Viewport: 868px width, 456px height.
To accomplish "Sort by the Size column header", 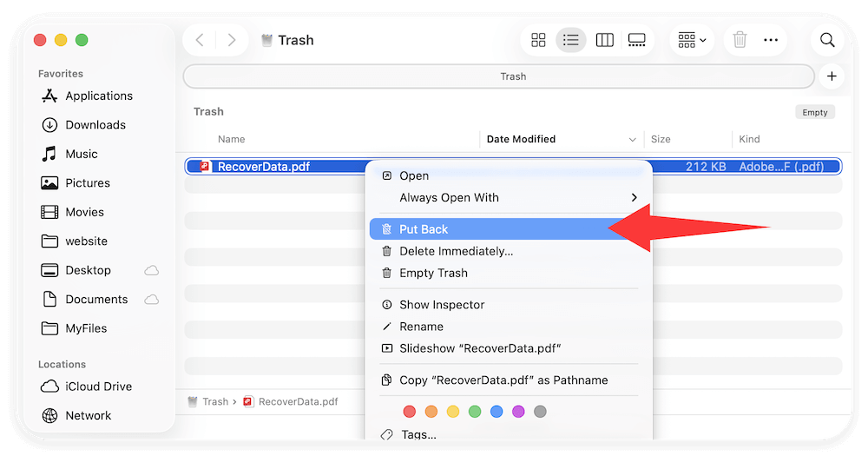I will [x=661, y=139].
